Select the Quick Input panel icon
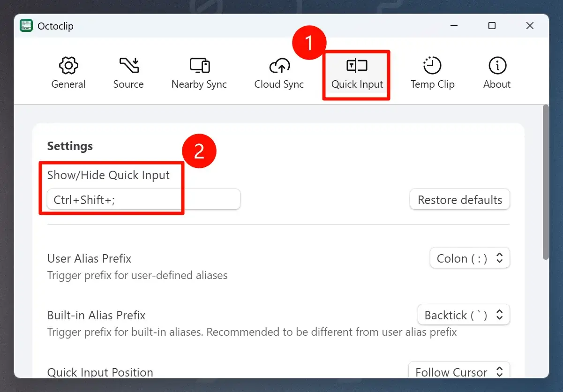 [356, 66]
